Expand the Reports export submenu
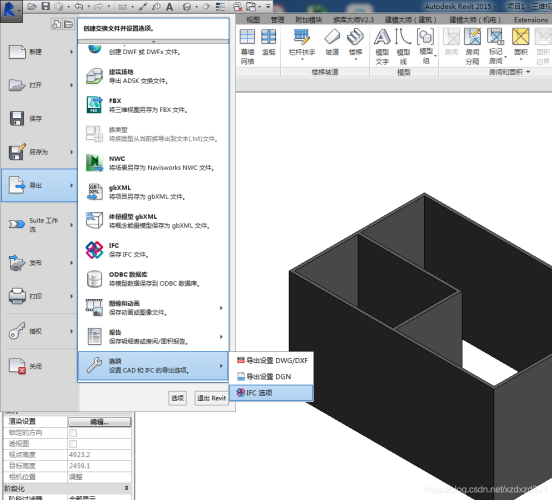Screen dimensions: 553x500 click(221, 337)
